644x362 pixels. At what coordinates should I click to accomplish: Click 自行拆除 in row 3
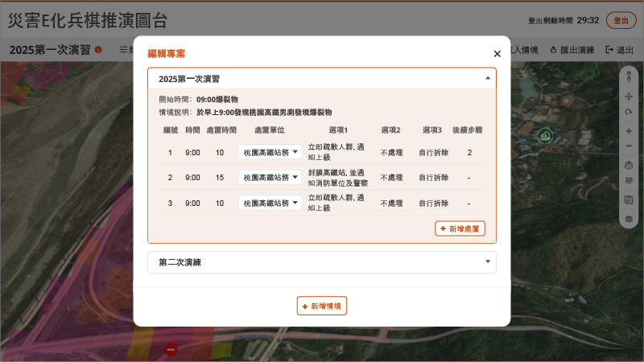(434, 204)
